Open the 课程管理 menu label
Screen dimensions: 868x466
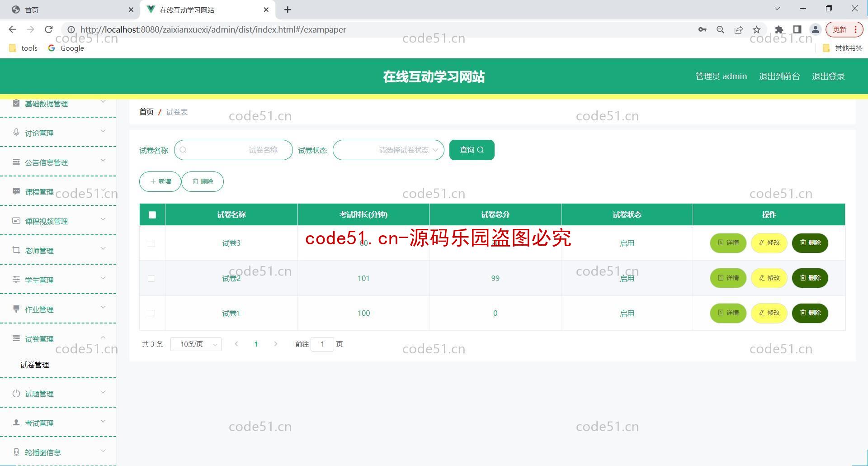tap(39, 192)
